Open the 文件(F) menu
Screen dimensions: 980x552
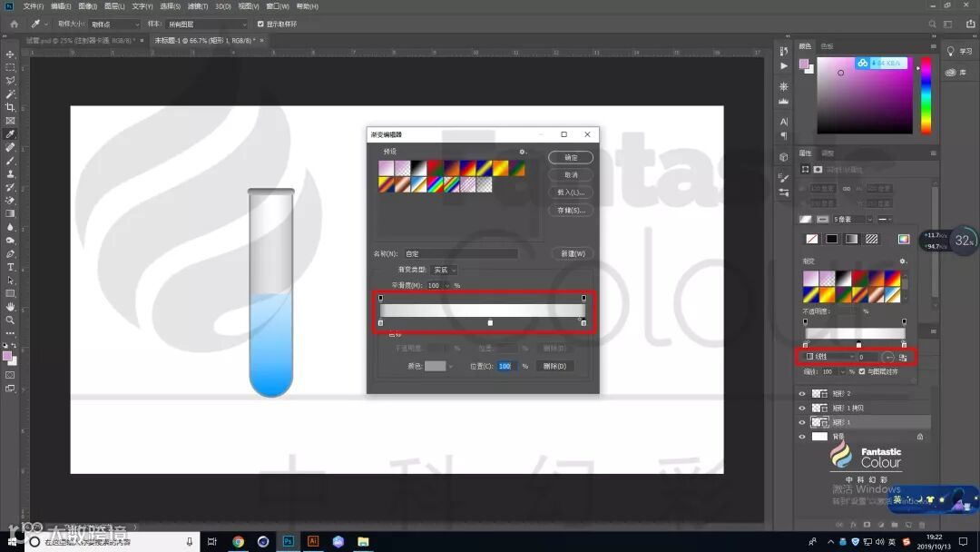pyautogui.click(x=34, y=6)
